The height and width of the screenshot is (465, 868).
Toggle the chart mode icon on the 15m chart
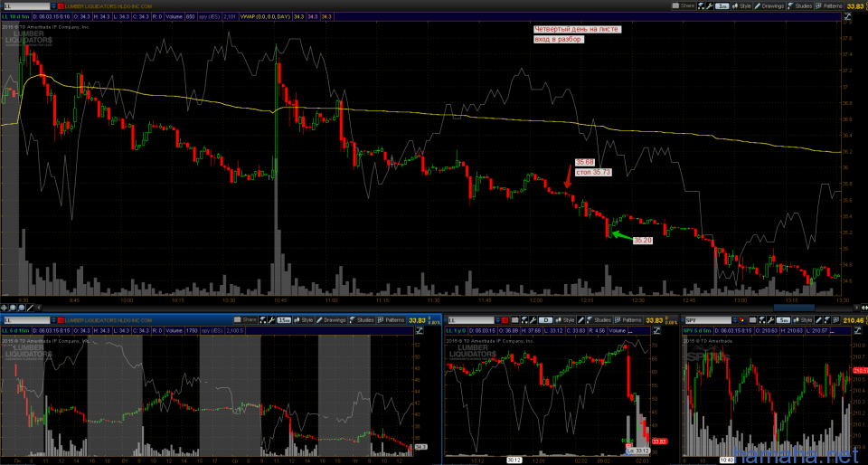point(419,330)
